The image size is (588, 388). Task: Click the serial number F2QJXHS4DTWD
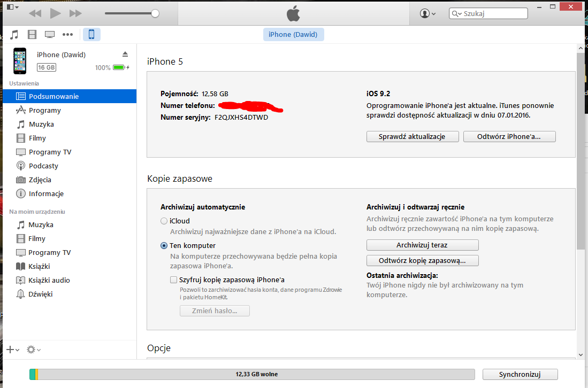[x=241, y=117]
